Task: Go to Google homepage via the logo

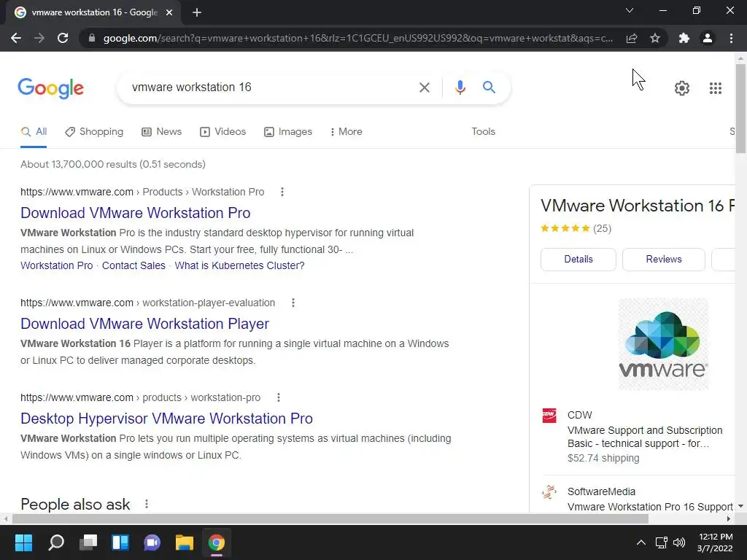Action: tap(51, 88)
